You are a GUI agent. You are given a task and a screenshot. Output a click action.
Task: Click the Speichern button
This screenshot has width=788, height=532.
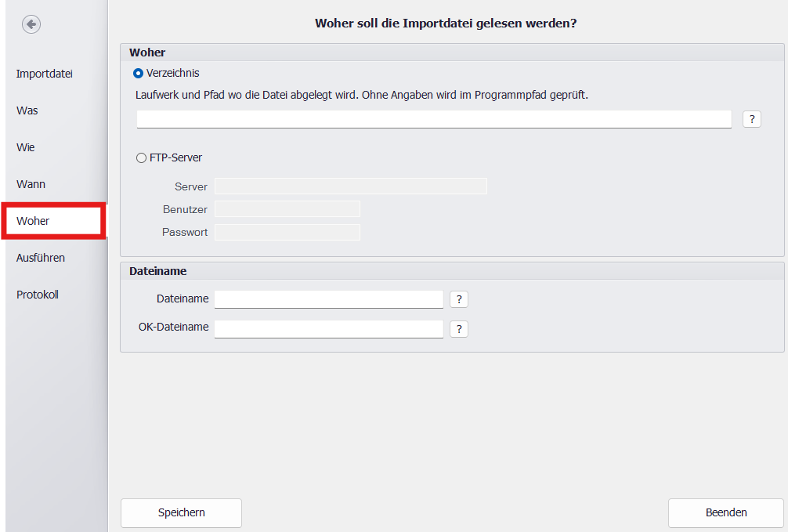tap(181, 513)
